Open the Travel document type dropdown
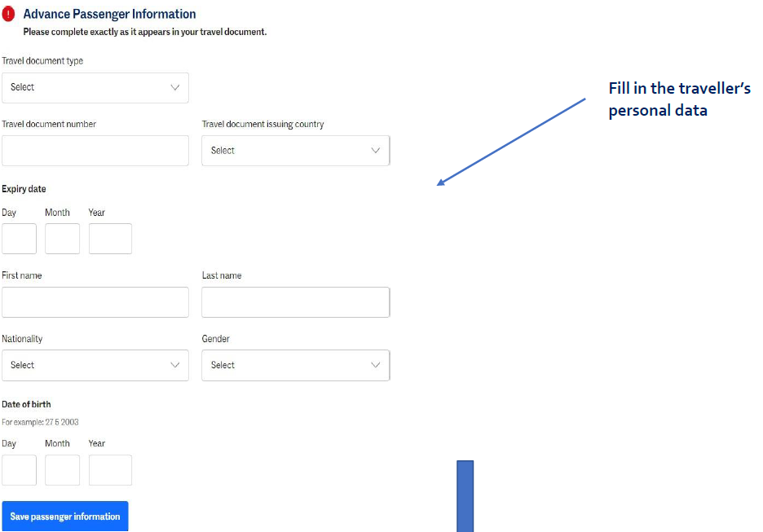The height and width of the screenshot is (532, 763). [95, 88]
